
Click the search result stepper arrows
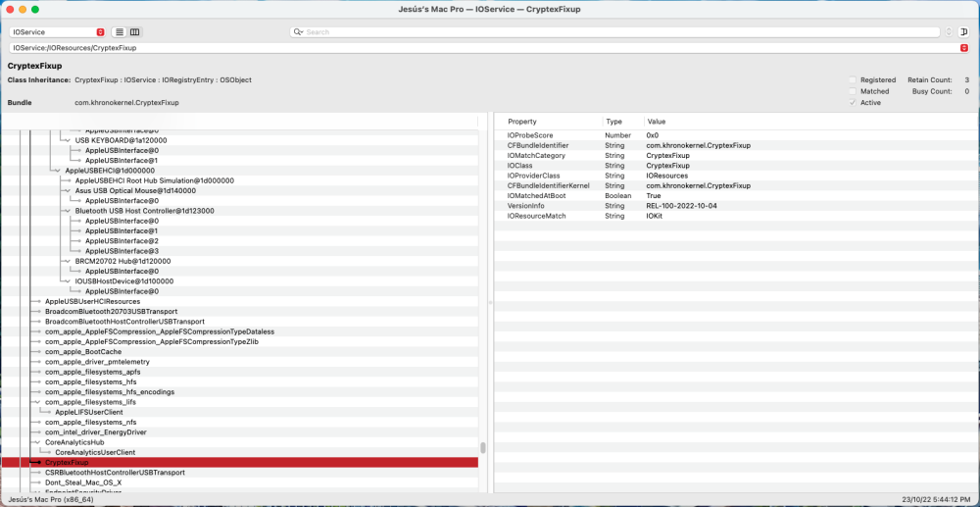tap(949, 32)
